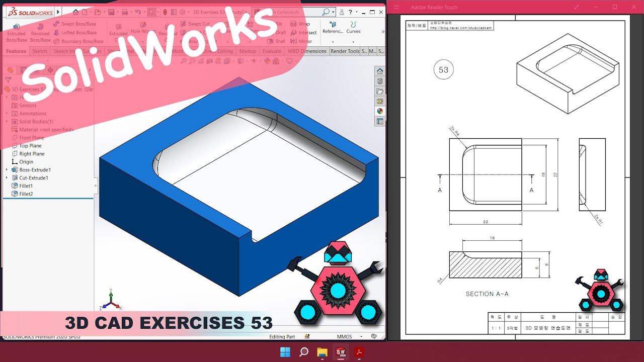Viewport: 644px width, 362px height.
Task: Switch to Adobe Reader taskbar icon
Action: pos(359,352)
